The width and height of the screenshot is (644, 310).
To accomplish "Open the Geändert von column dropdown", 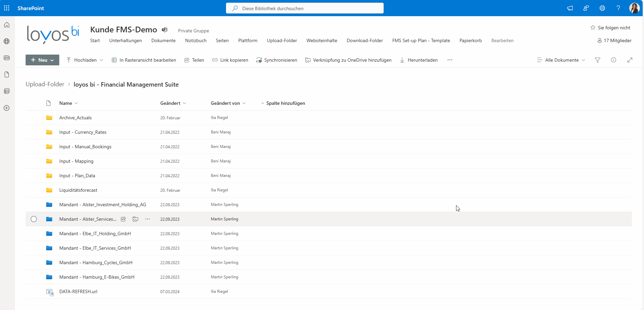I will pos(228,103).
